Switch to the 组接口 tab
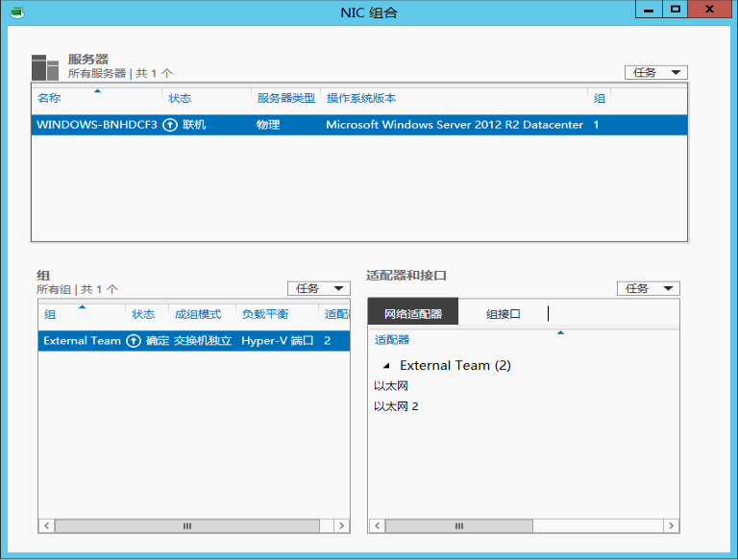Viewport: 738px width, 560px height. click(x=504, y=313)
